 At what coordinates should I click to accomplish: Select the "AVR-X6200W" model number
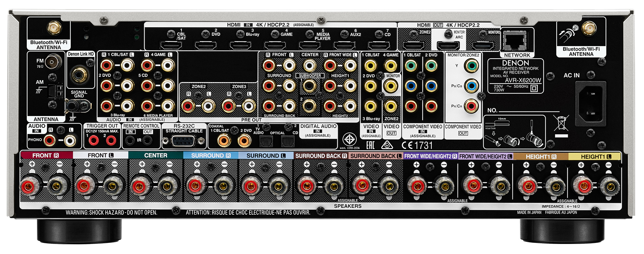pos(523,81)
